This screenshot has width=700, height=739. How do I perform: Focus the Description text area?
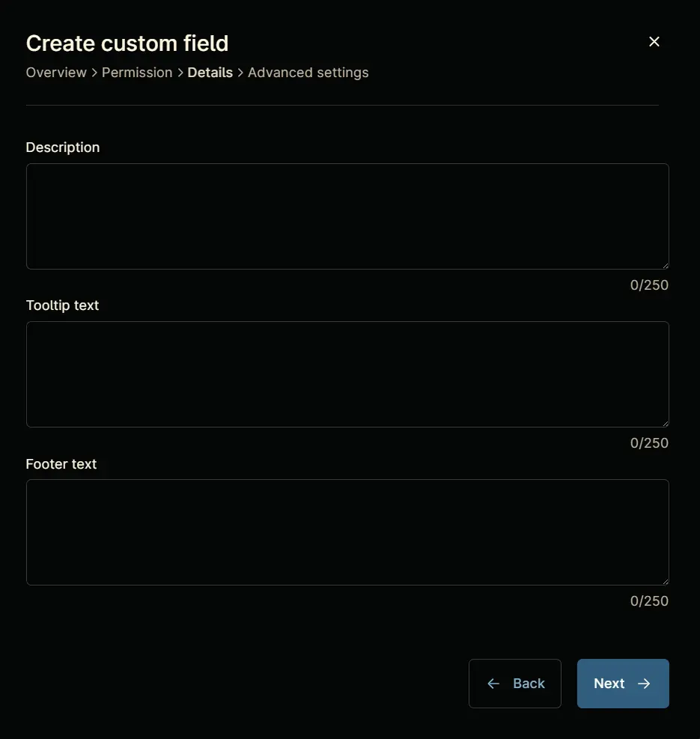pyautogui.click(x=347, y=216)
